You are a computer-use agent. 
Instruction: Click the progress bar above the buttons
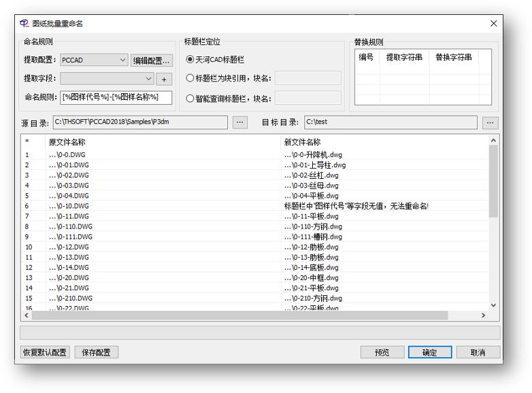coord(260,332)
